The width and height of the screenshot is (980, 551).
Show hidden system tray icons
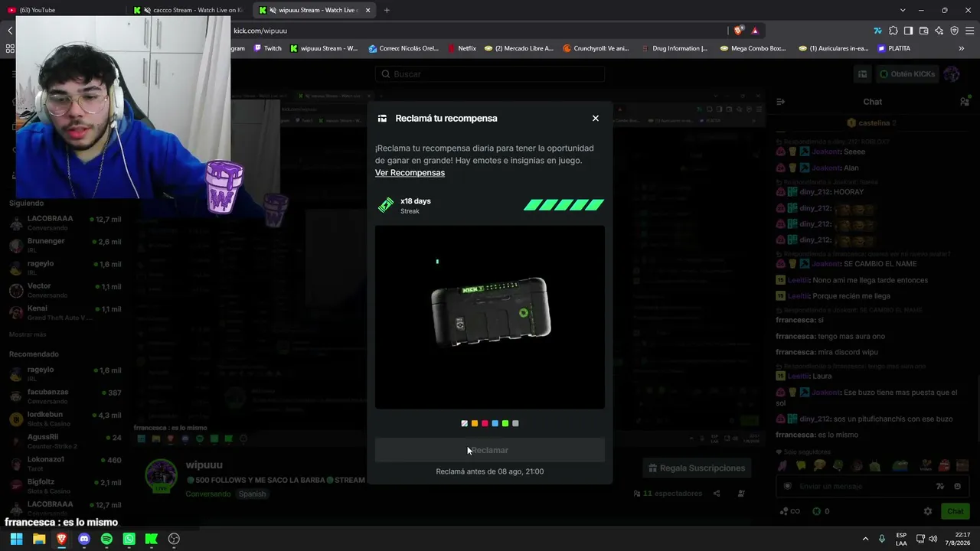866,539
